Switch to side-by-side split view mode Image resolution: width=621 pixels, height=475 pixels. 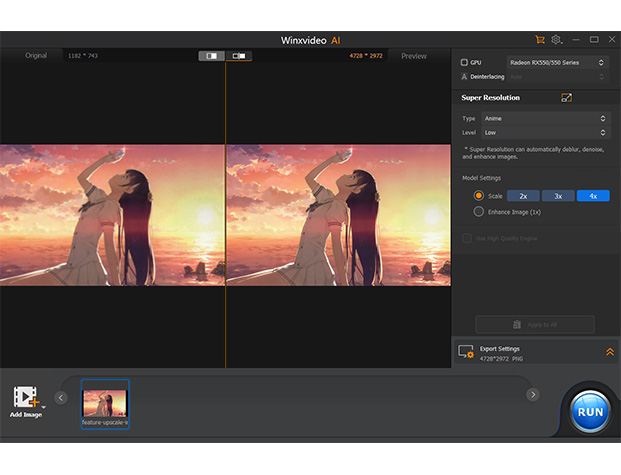point(211,56)
